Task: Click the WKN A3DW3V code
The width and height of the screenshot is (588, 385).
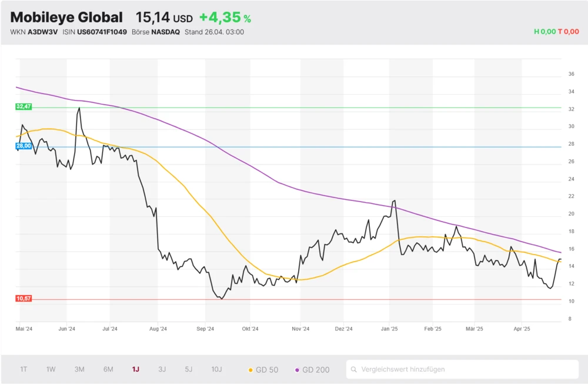Action: coord(43,32)
